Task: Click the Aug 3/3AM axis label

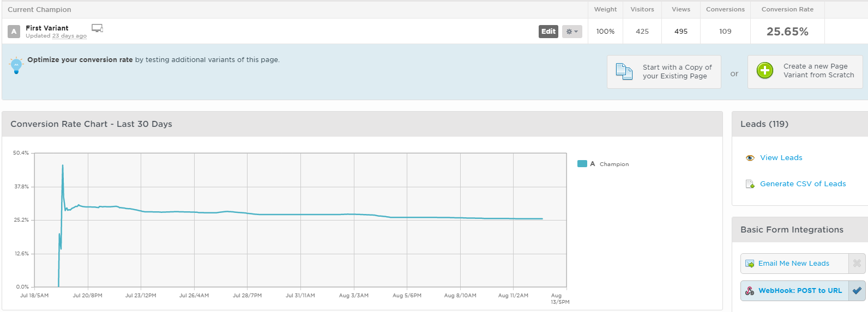Action: tap(354, 296)
